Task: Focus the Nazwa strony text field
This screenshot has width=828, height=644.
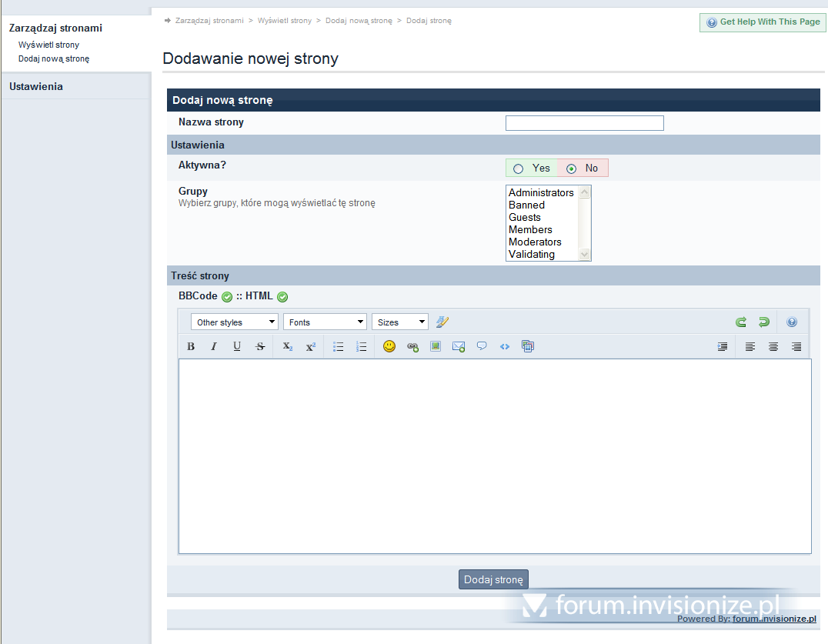Action: (x=584, y=123)
